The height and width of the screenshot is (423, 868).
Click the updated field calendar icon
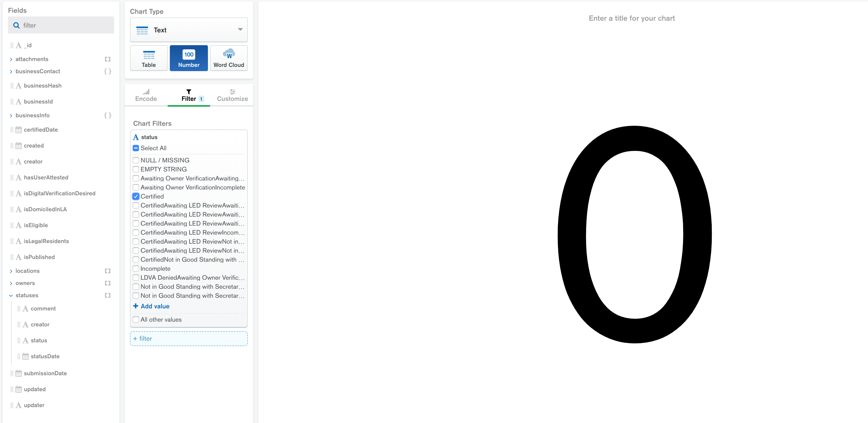19,389
